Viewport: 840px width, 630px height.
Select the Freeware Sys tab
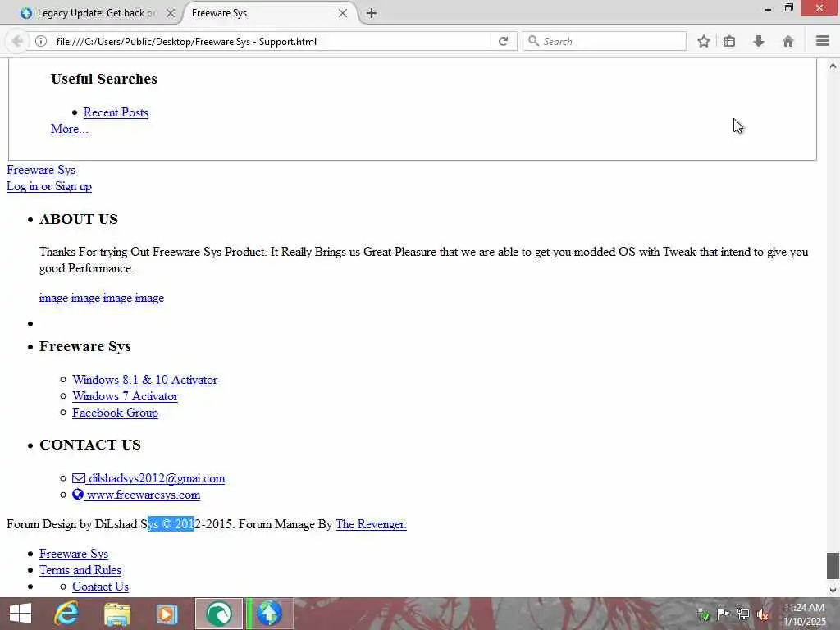[x=267, y=13]
